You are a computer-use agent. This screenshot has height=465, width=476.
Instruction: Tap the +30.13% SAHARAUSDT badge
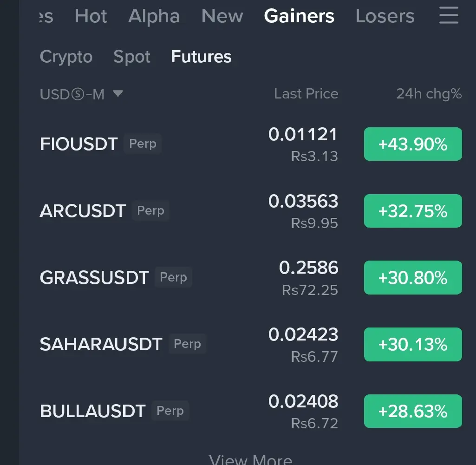click(413, 344)
